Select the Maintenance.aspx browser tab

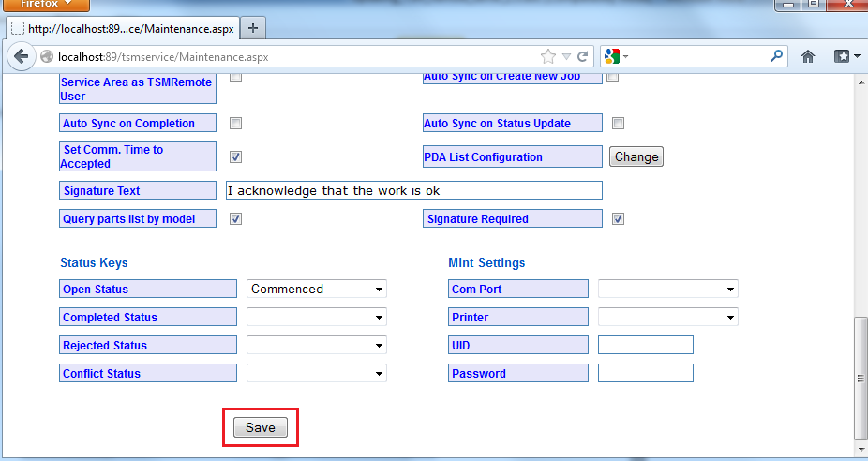tap(122, 28)
